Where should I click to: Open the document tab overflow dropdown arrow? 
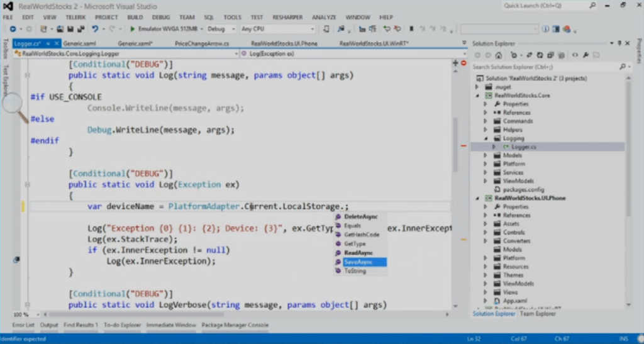[x=464, y=43]
